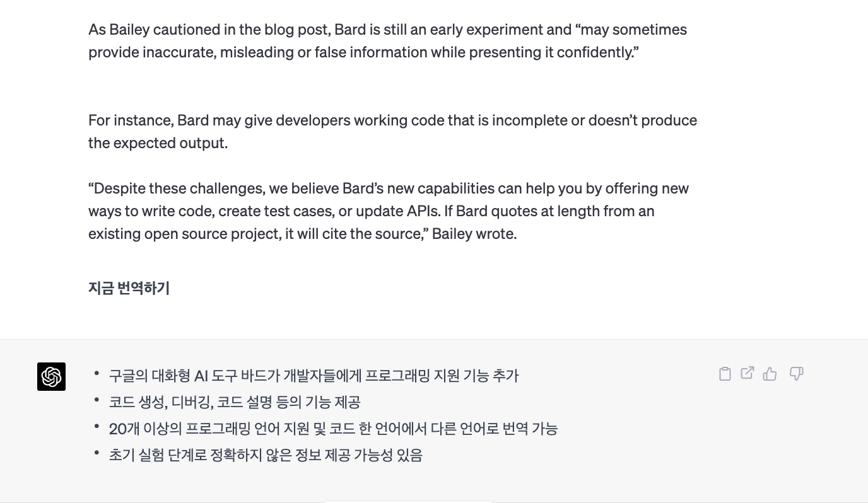This screenshot has width=868, height=503.
Task: Click the bullet starting with 초기 실험 단계로
Action: [266, 455]
